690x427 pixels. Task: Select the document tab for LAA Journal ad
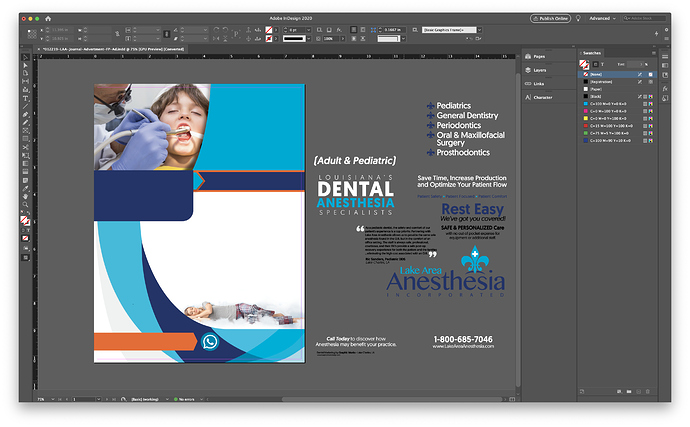click(114, 49)
